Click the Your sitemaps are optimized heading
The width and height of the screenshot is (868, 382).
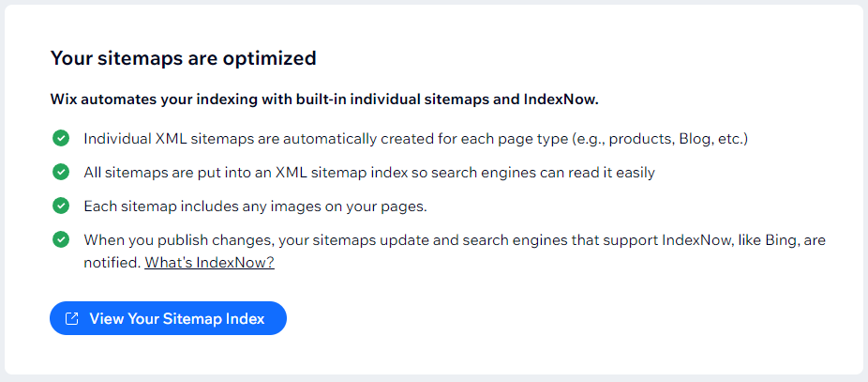(183, 58)
